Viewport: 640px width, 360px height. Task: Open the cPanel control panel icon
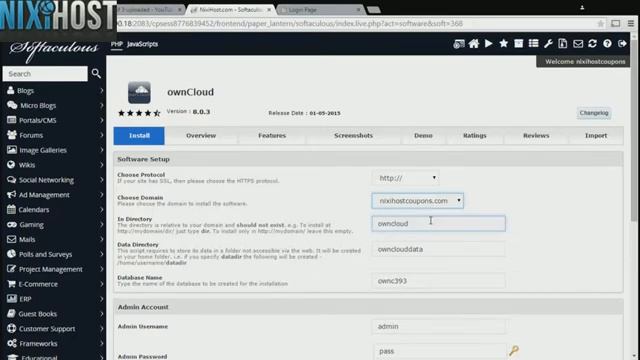click(459, 44)
